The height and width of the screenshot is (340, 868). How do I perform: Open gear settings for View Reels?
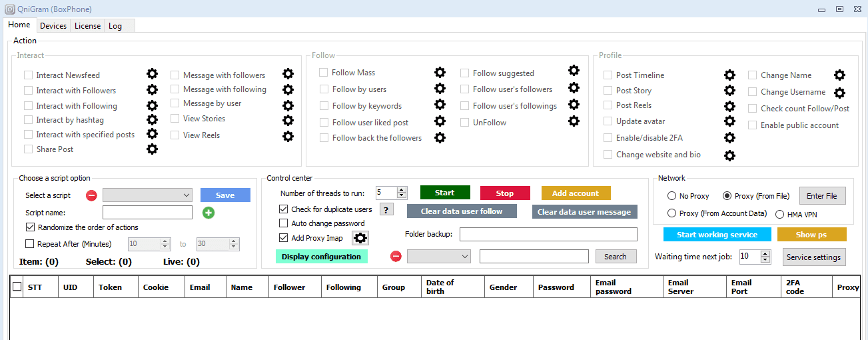(288, 136)
